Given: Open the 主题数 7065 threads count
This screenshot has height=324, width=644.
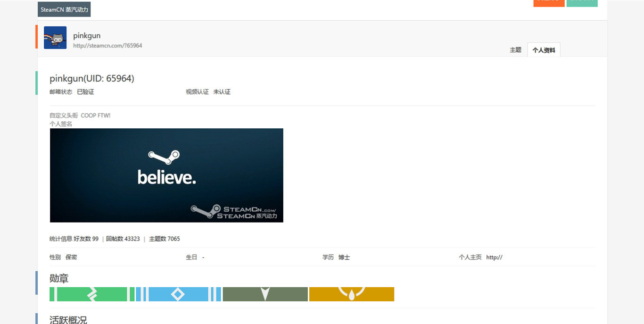Looking at the screenshot, I should coord(165,239).
